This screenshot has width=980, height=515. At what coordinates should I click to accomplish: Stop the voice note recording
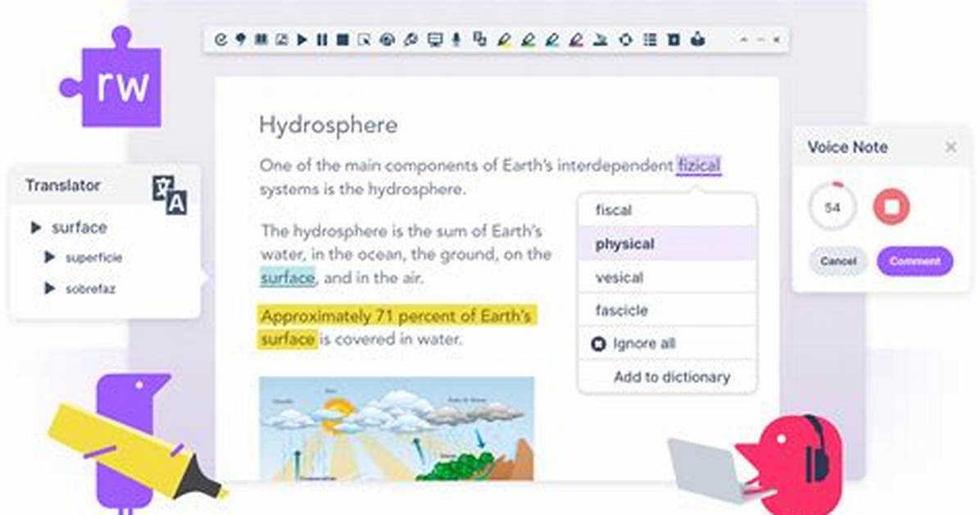coord(892,207)
